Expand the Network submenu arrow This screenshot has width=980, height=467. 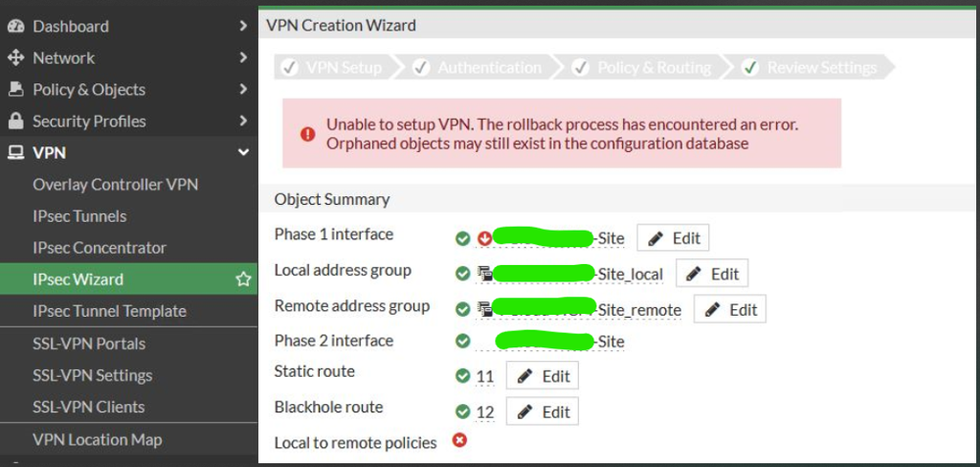click(243, 58)
